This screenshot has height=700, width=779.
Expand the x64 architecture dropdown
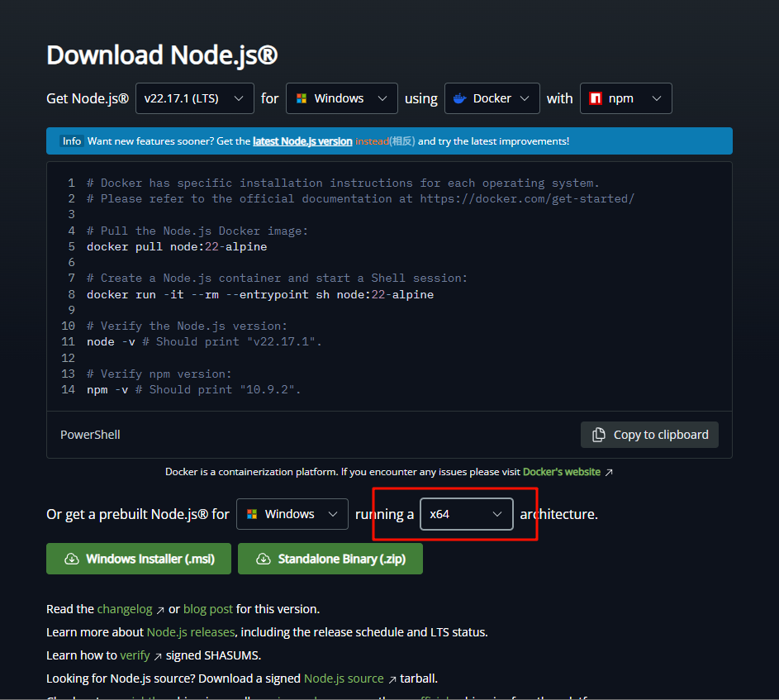466,514
